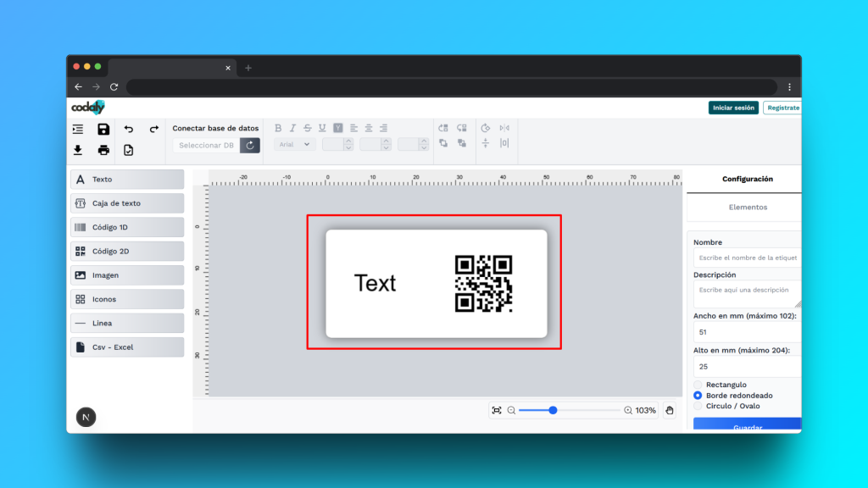Viewport: 868px width, 488px height.
Task: Click the zoom out magnifier icon
Action: [511, 410]
